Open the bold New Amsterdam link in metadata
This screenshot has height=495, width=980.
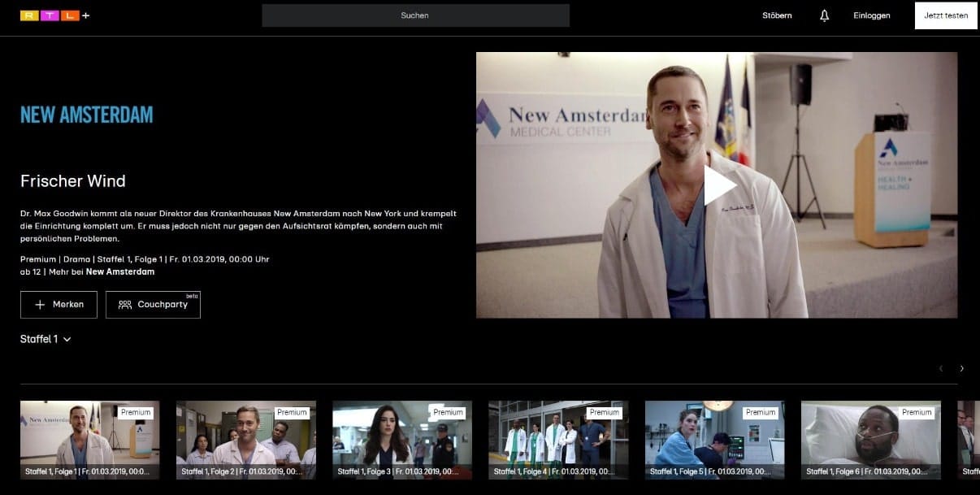(x=120, y=271)
